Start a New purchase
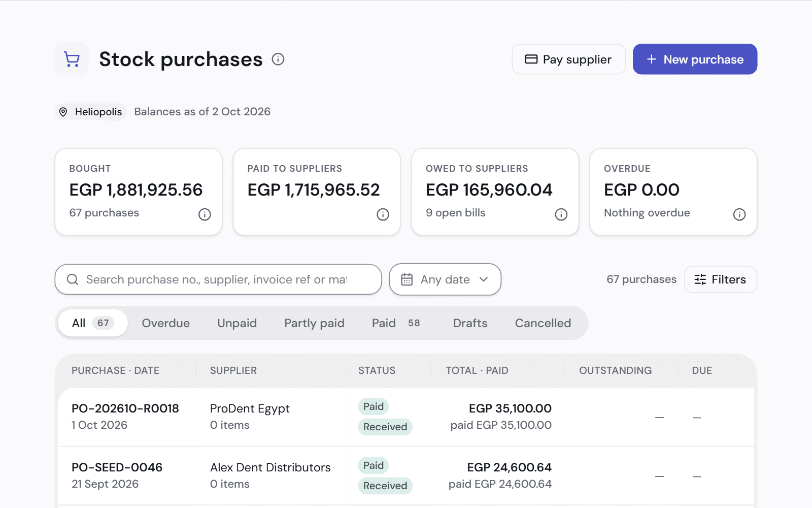 point(695,59)
